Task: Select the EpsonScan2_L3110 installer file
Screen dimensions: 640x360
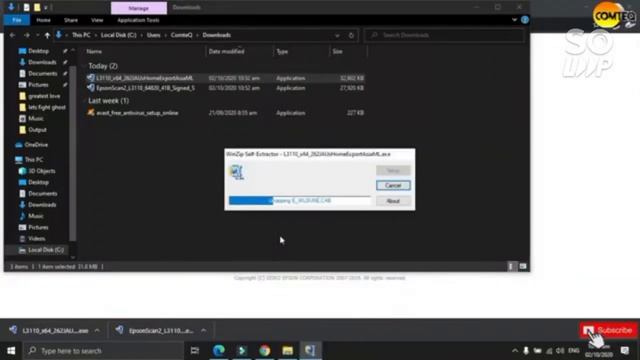Action: pyautogui.click(x=225, y=88)
